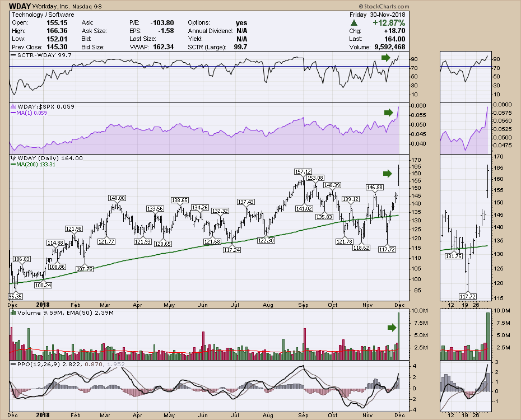Click the 157.12 peak price label
Image resolution: width=521 pixels, height=420 pixels.
click(x=303, y=172)
